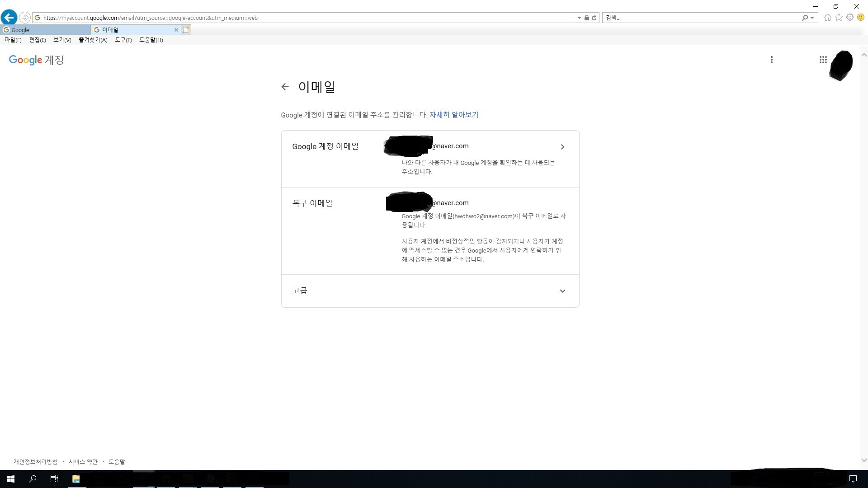
Task: Open the Task View taskbar icon
Action: tap(54, 479)
